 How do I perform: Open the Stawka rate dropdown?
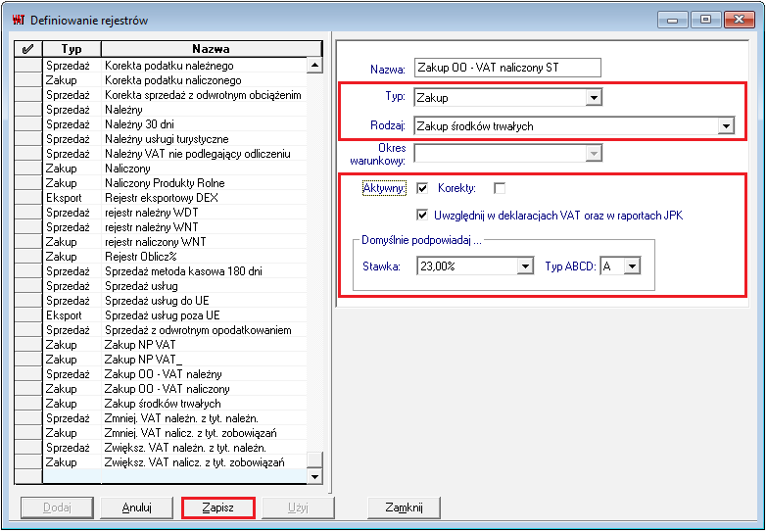coord(525,266)
